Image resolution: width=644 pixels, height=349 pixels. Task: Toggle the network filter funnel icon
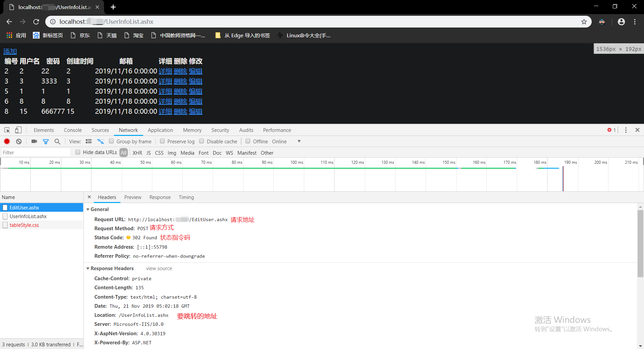pos(46,141)
